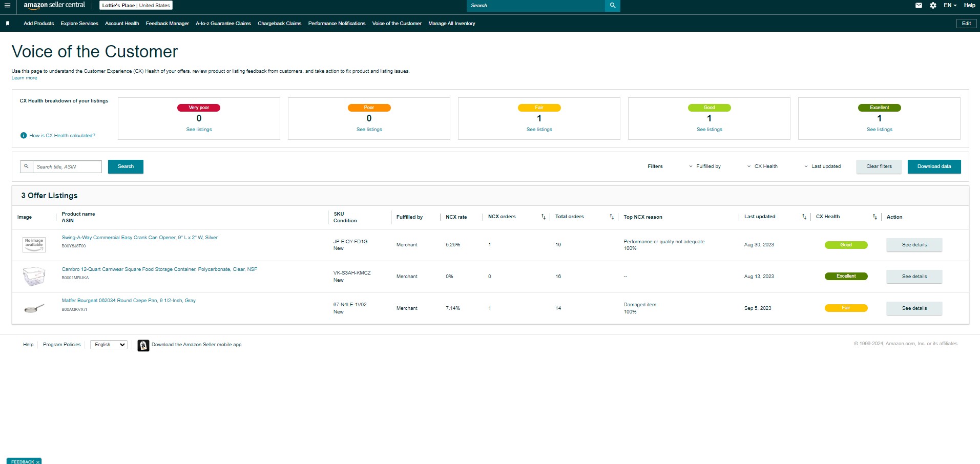The image size is (980, 464).
Task: Expand the Fulfilled by filter
Action: click(705, 166)
